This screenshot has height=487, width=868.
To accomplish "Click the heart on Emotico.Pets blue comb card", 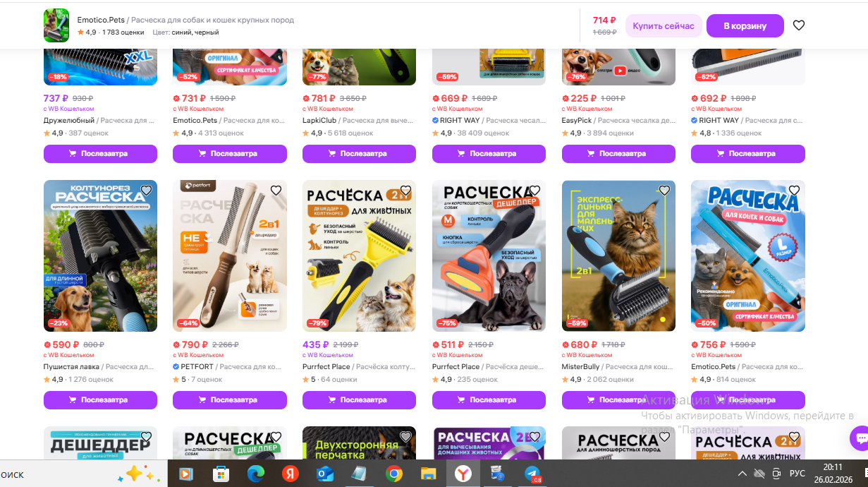I will click(794, 191).
